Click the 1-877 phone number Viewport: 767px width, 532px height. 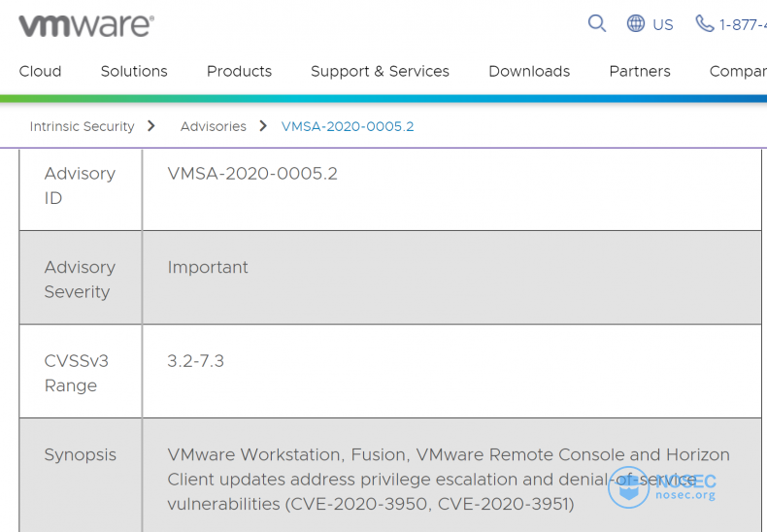pos(743,24)
